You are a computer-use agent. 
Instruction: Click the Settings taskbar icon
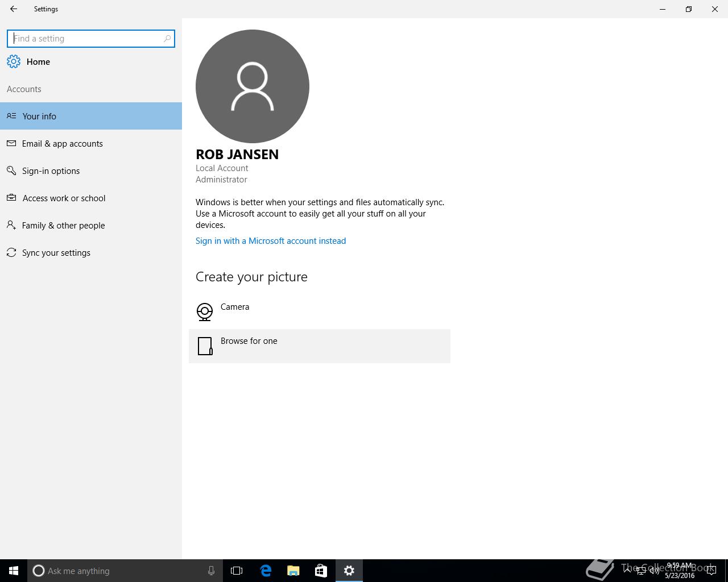pos(349,571)
